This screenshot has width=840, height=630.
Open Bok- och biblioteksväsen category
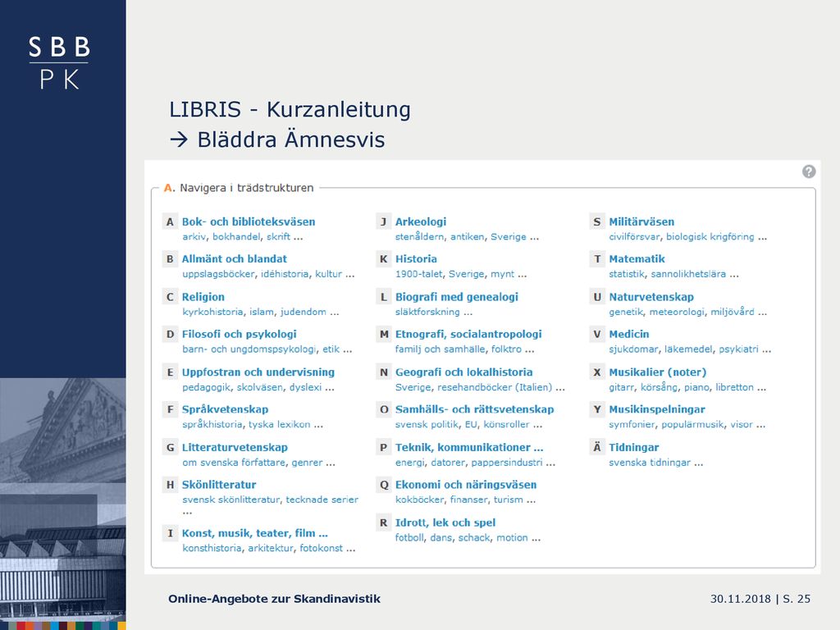click(248, 221)
